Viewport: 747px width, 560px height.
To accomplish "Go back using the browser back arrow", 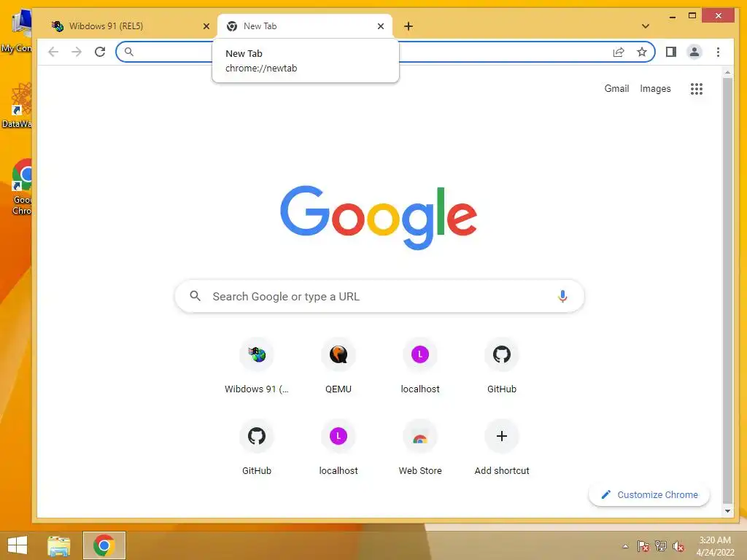I will pos(53,52).
